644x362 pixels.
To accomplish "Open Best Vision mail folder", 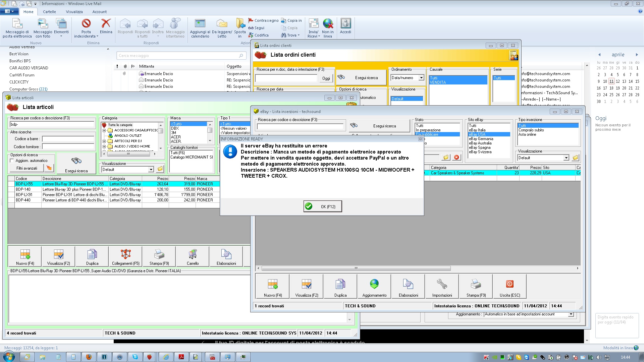I will click(x=19, y=54).
